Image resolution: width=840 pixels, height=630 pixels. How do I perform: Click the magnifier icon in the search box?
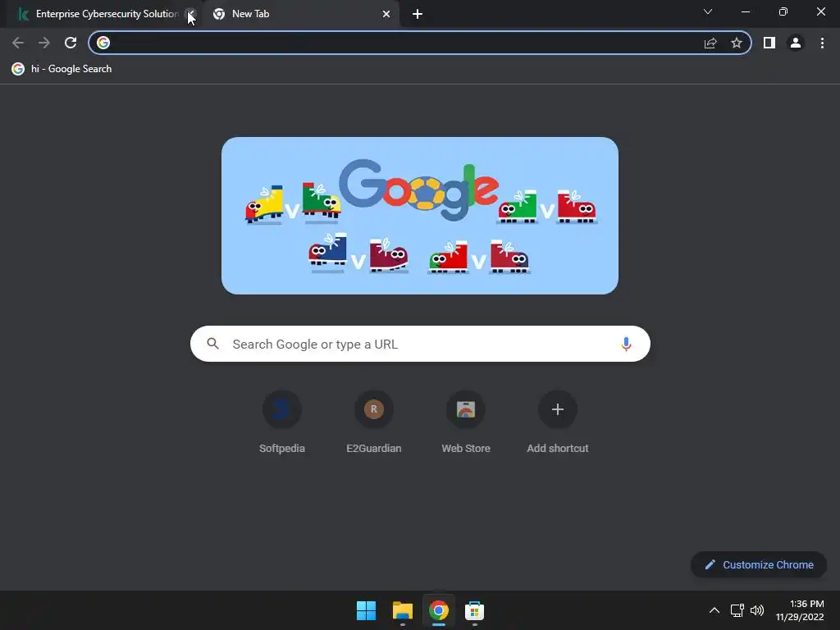[x=212, y=344]
